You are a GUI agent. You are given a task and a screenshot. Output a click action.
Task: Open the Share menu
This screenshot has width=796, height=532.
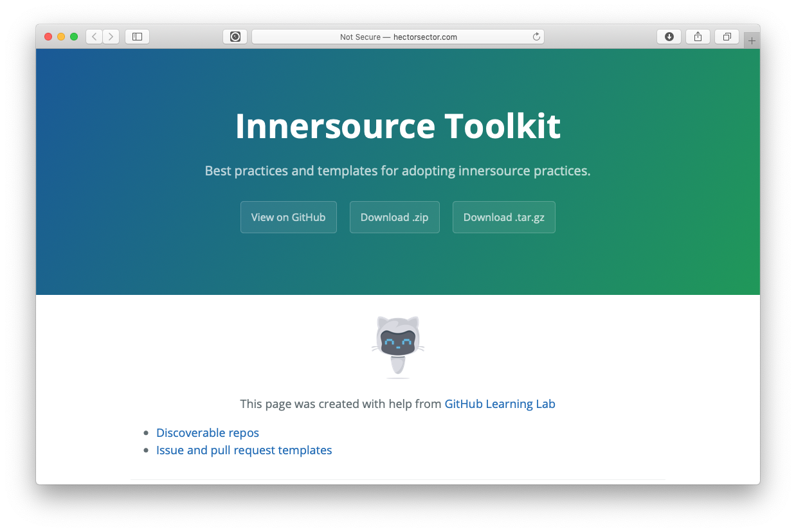point(698,37)
